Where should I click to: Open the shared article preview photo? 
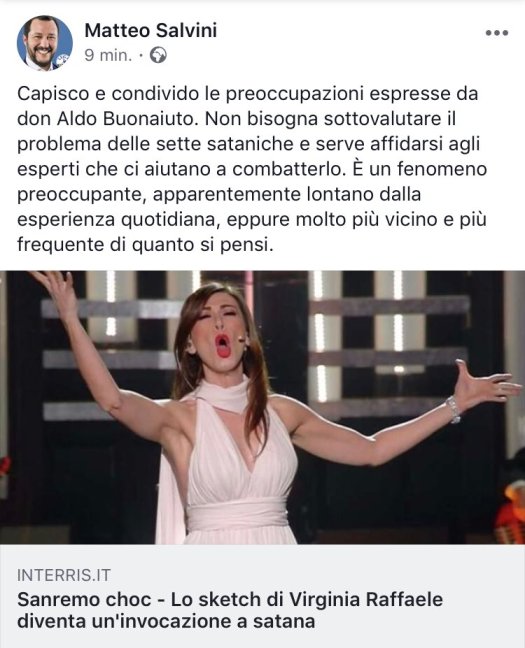(x=262, y=407)
